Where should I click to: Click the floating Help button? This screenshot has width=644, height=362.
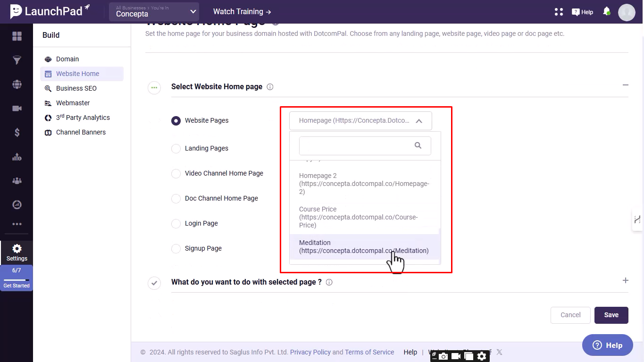[608, 345]
